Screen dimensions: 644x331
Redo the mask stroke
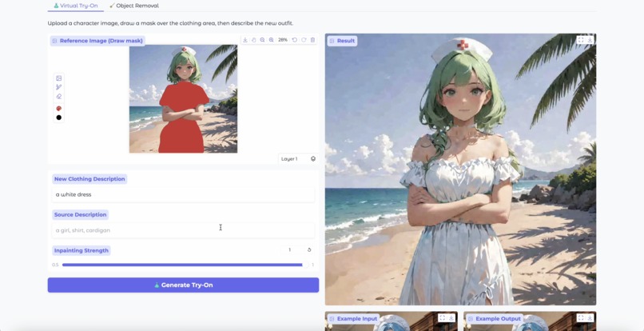[304, 40]
